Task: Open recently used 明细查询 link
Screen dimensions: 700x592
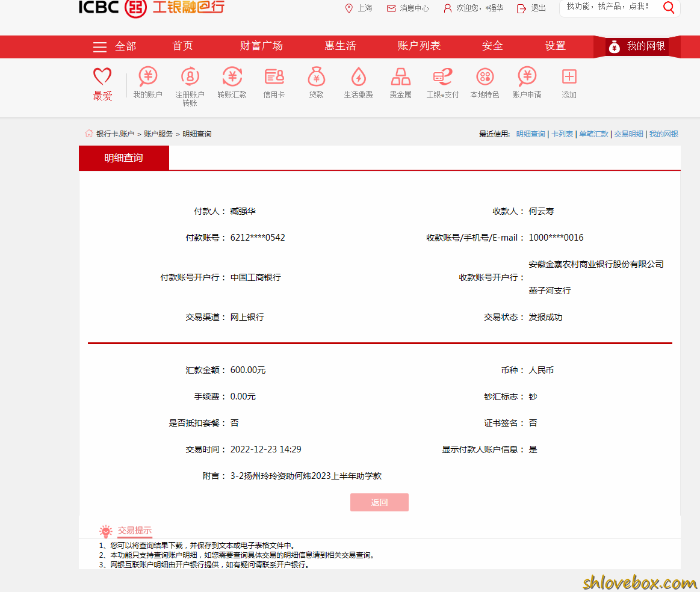Action: [x=530, y=134]
